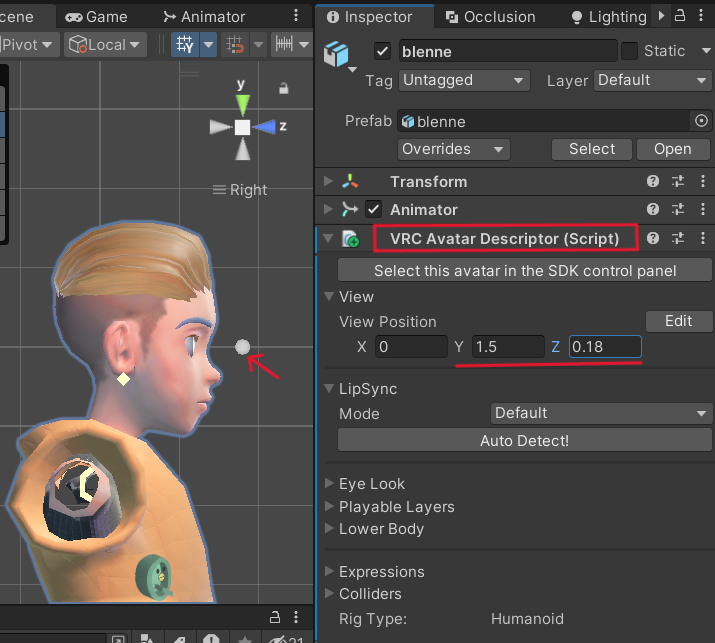Click the prefab object picker circle

[x=701, y=121]
